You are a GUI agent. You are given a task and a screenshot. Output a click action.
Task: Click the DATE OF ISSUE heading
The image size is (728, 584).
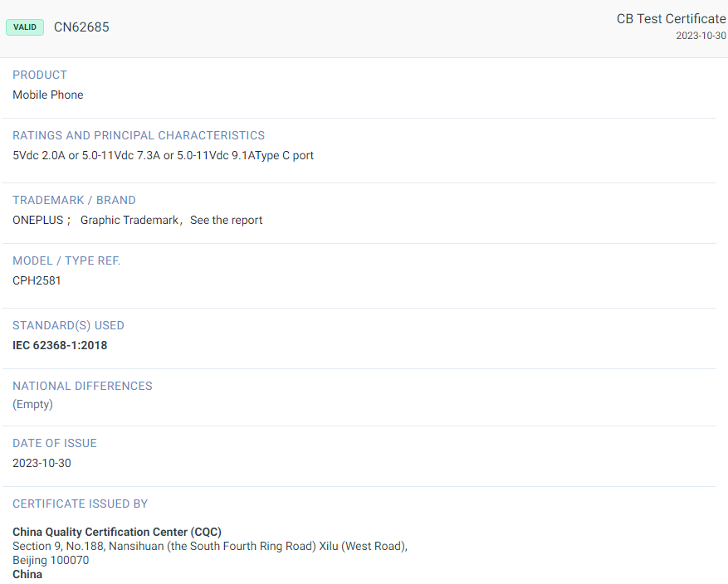[55, 443]
